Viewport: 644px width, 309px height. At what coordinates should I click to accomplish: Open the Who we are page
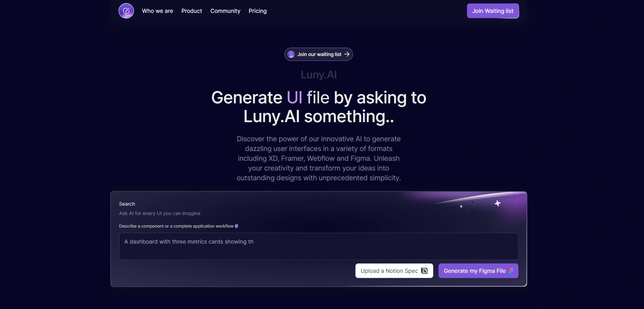(157, 11)
